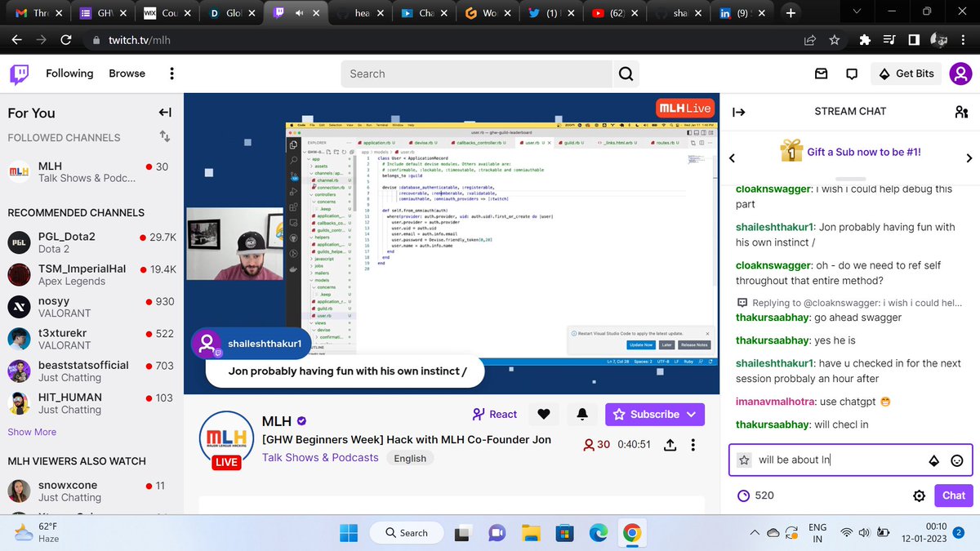Click the Bits cheer diamond in chat input
Screen dimensions: 980x551
point(933,460)
